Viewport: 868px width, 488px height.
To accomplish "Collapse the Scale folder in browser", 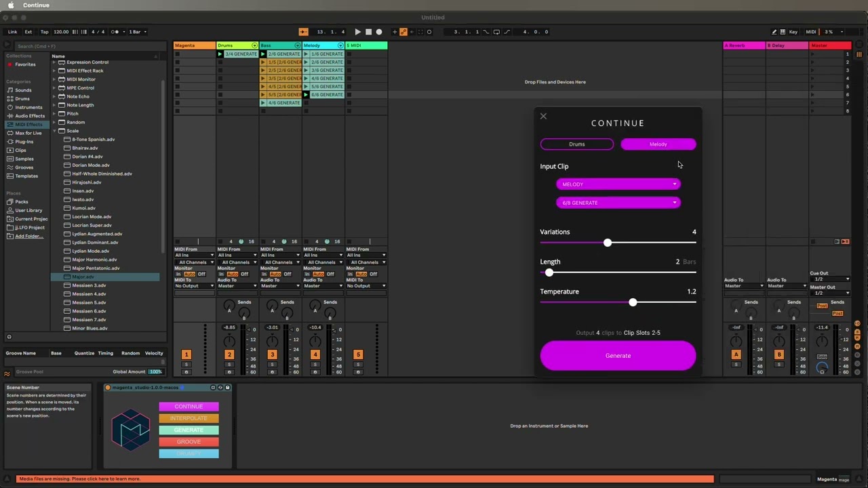I will [x=54, y=131].
